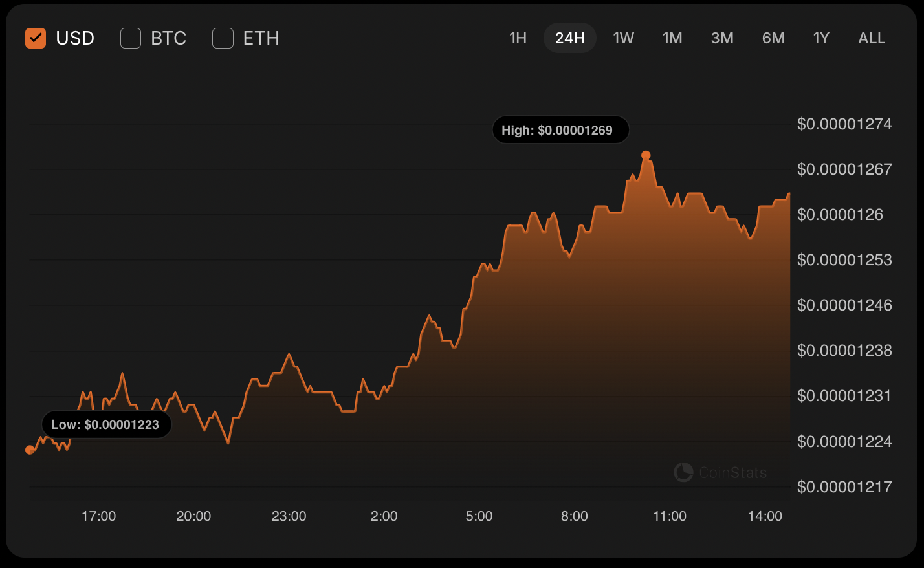Click the $0.00001274 price axis label
The width and height of the screenshot is (924, 568).
pyautogui.click(x=844, y=124)
